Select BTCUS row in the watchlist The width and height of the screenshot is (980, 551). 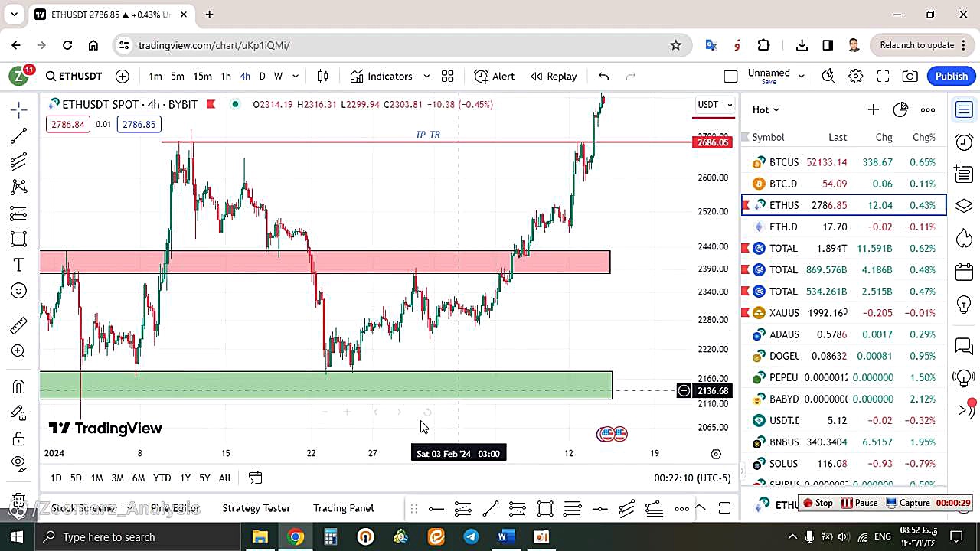point(844,162)
